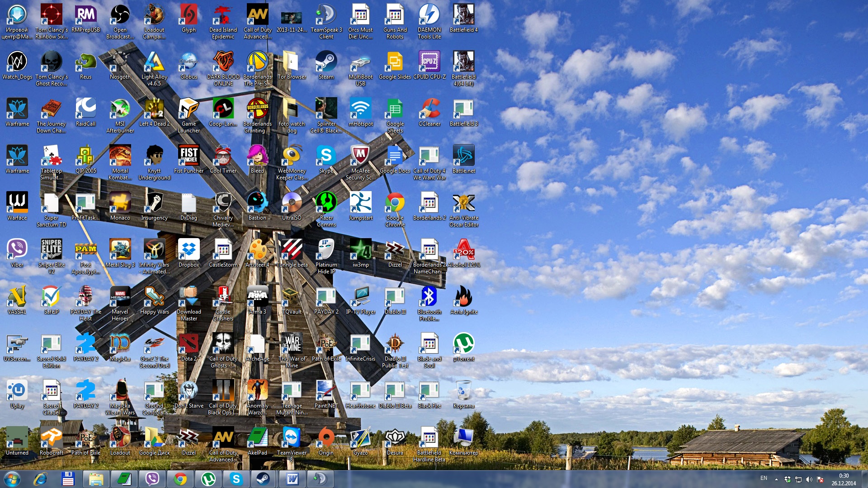
Task: Launch AkelPad from the desktop
Action: click(257, 441)
